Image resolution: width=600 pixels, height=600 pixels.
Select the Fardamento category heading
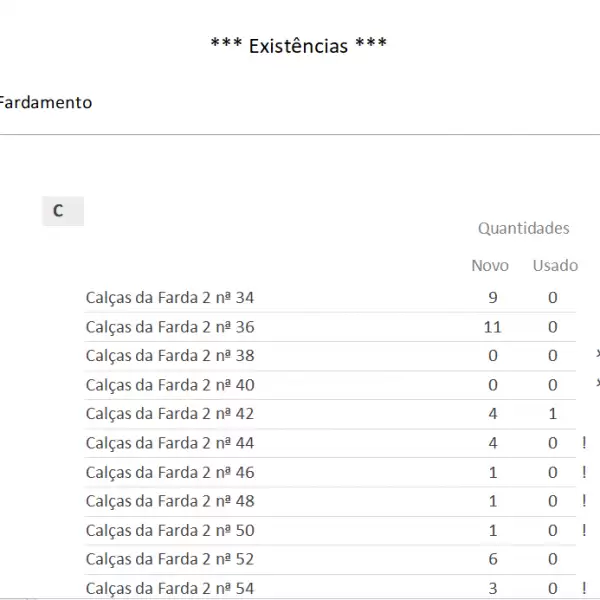point(46,102)
